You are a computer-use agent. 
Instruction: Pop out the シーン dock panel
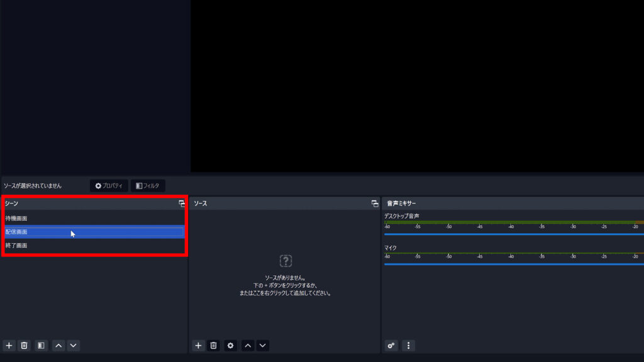[x=182, y=204]
